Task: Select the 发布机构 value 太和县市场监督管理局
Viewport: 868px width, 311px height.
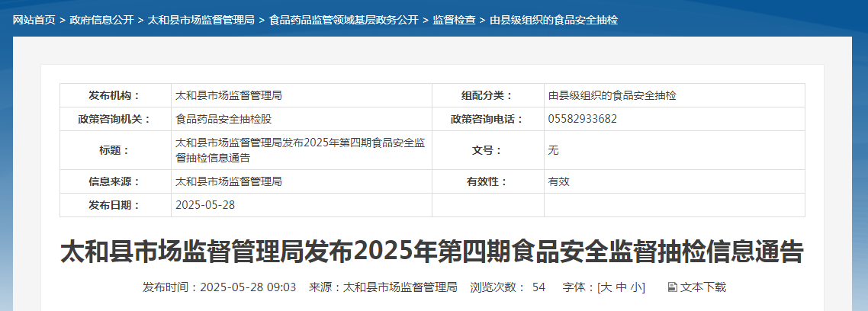Action: click(x=229, y=96)
